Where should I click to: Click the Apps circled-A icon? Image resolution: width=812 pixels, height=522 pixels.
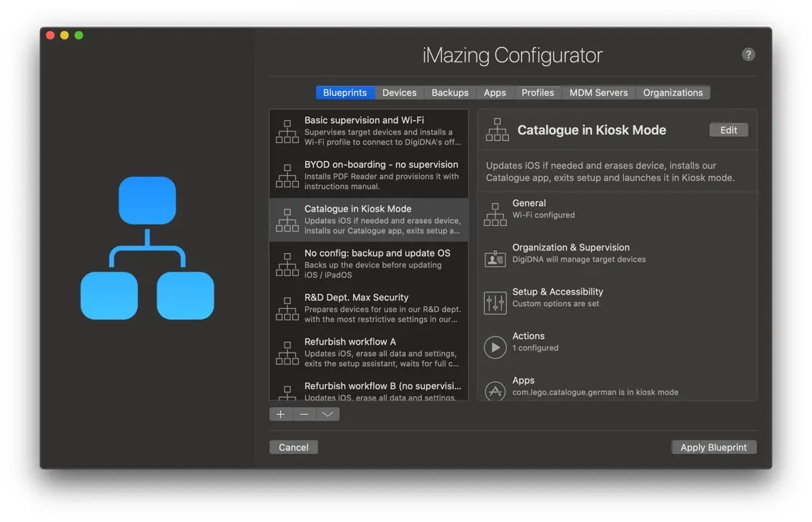click(x=495, y=391)
